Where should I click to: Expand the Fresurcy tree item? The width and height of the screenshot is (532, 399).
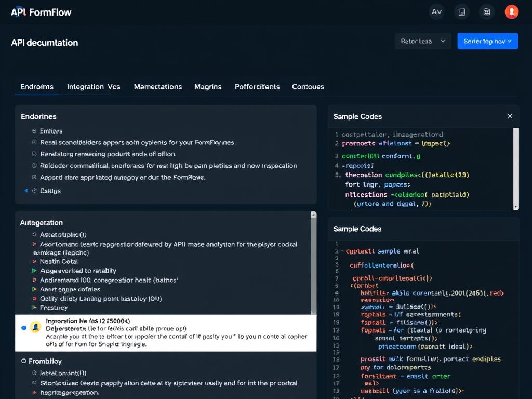pos(34,308)
